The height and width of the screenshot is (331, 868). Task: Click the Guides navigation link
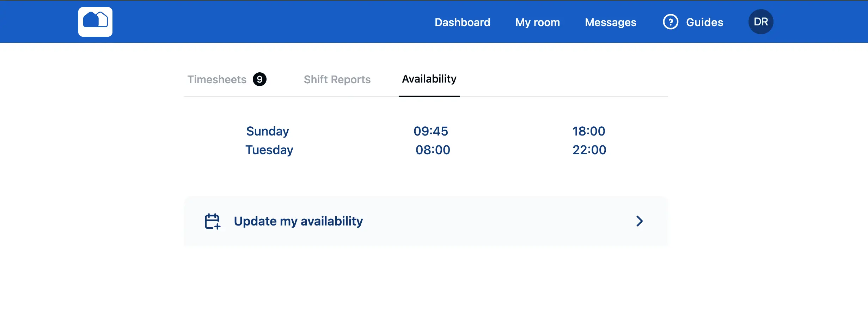coord(704,22)
